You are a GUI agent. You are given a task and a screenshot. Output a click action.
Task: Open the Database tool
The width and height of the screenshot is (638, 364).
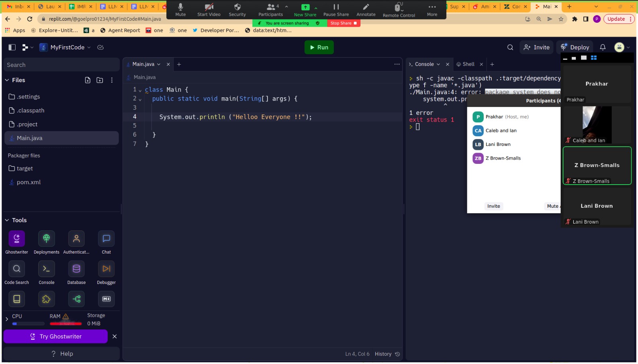tap(76, 269)
